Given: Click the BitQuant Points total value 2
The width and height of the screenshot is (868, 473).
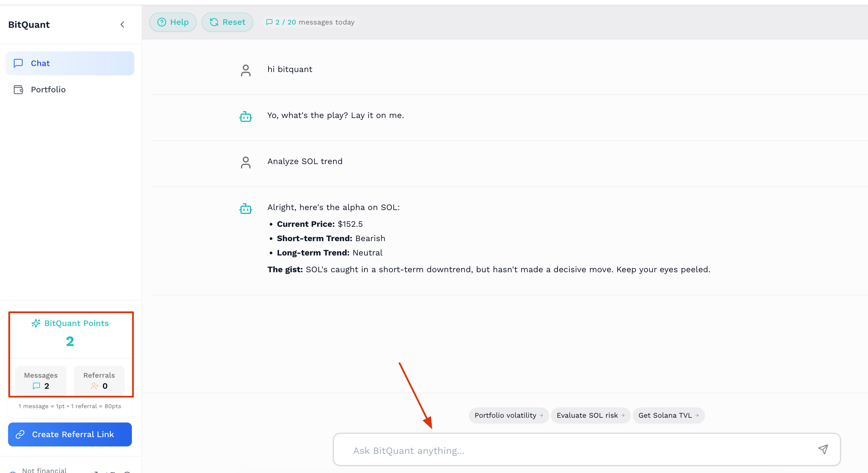Looking at the screenshot, I should (70, 341).
